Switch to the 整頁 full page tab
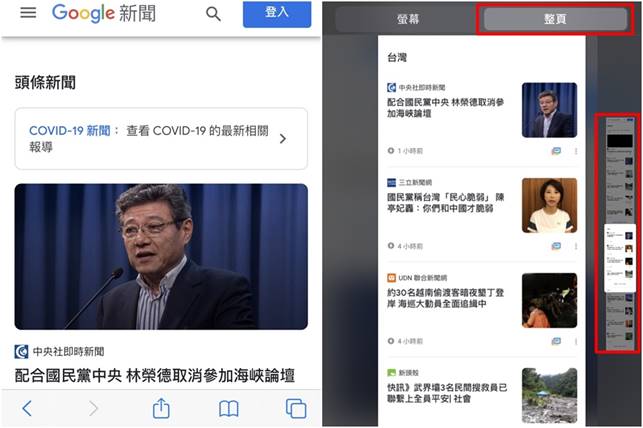This screenshot has width=643, height=428. tap(555, 19)
